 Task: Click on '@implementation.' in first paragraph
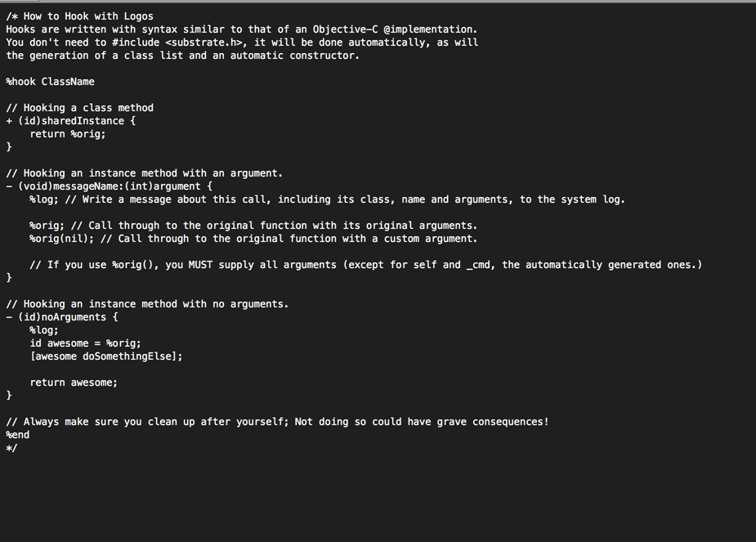click(430, 29)
